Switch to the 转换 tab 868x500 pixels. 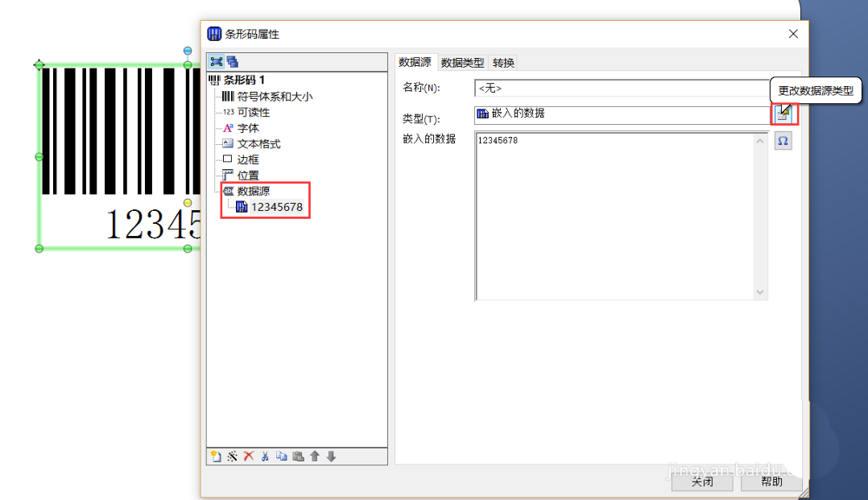click(503, 63)
